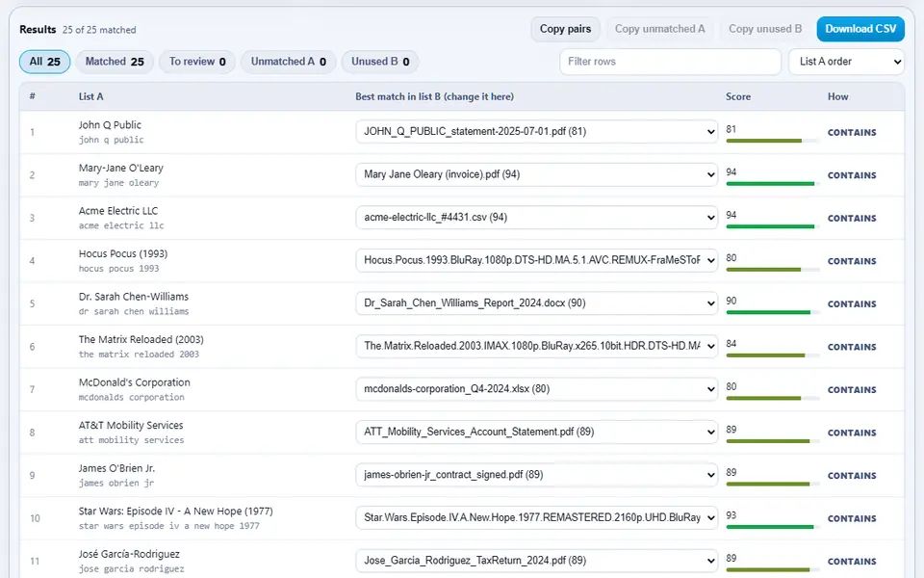This screenshot has width=924, height=578.
Task: Click score value 93 for Star Wars row
Action: (x=731, y=515)
